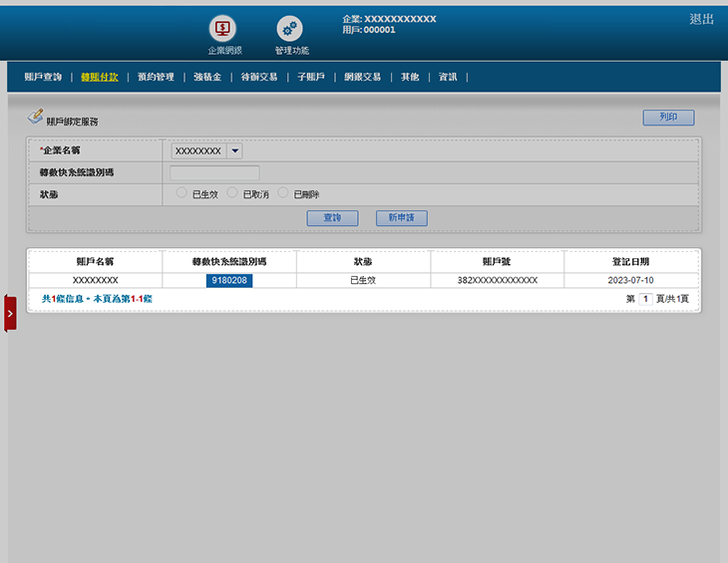The height and width of the screenshot is (563, 728).
Task: Open the 企業網銀 icon
Action: pos(223,30)
